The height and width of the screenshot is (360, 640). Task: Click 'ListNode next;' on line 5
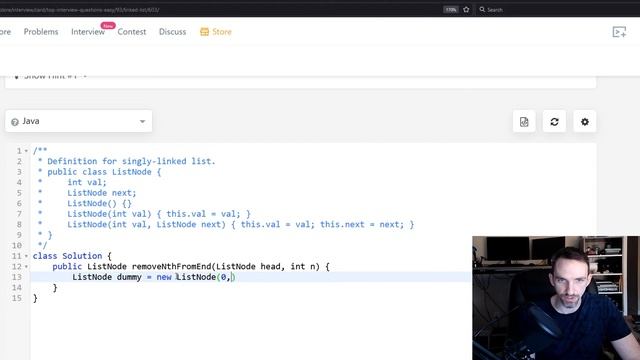click(102, 193)
